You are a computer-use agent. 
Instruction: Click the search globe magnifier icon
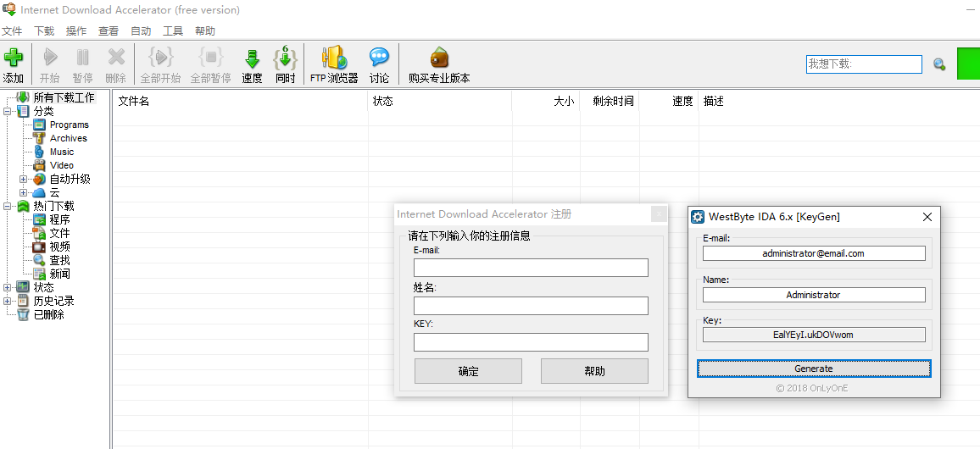939,64
